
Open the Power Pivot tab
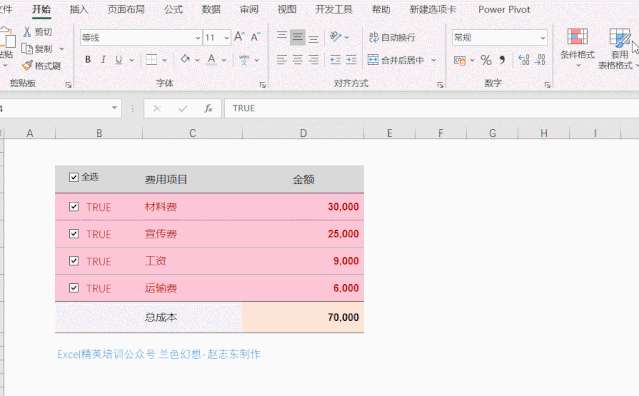(x=504, y=9)
